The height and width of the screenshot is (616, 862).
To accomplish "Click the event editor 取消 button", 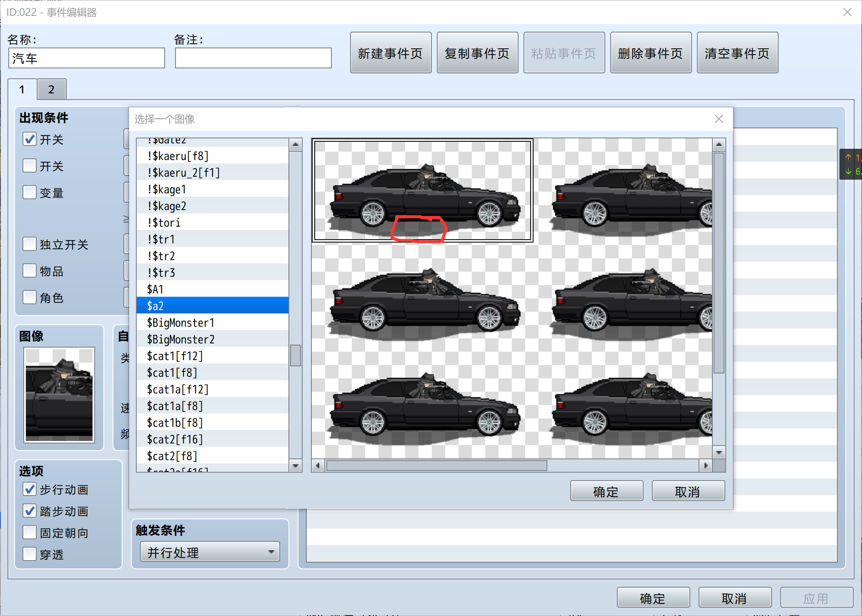I will [735, 598].
